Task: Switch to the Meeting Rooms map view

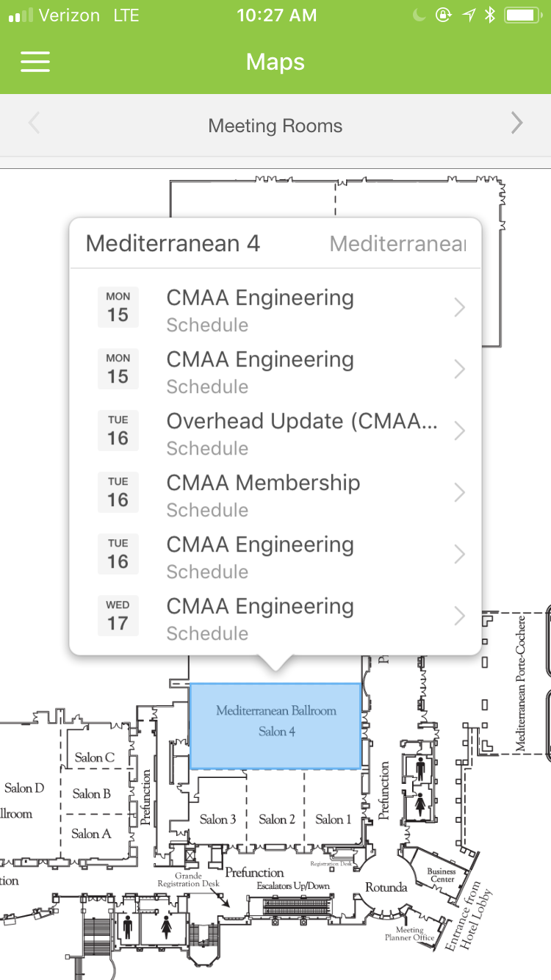Action: [x=275, y=125]
